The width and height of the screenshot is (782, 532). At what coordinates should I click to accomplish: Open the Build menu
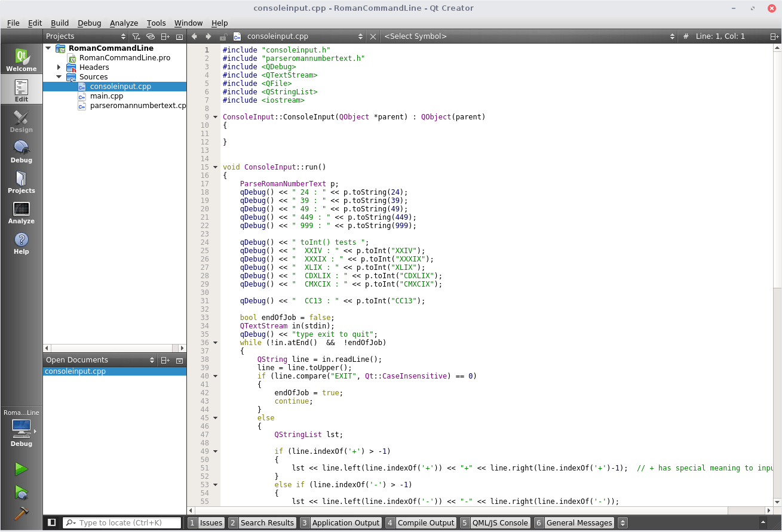pyautogui.click(x=59, y=23)
